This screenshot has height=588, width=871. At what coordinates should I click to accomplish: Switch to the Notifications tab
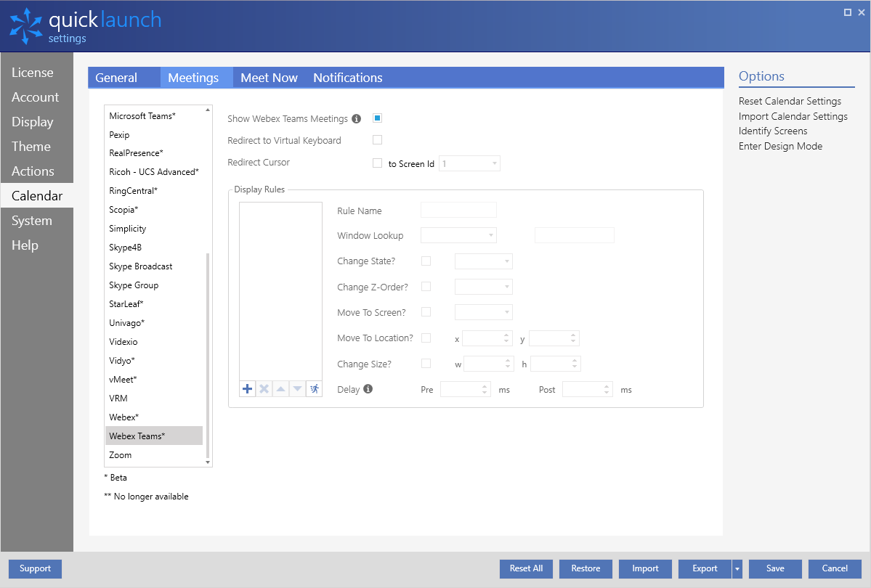pyautogui.click(x=348, y=78)
